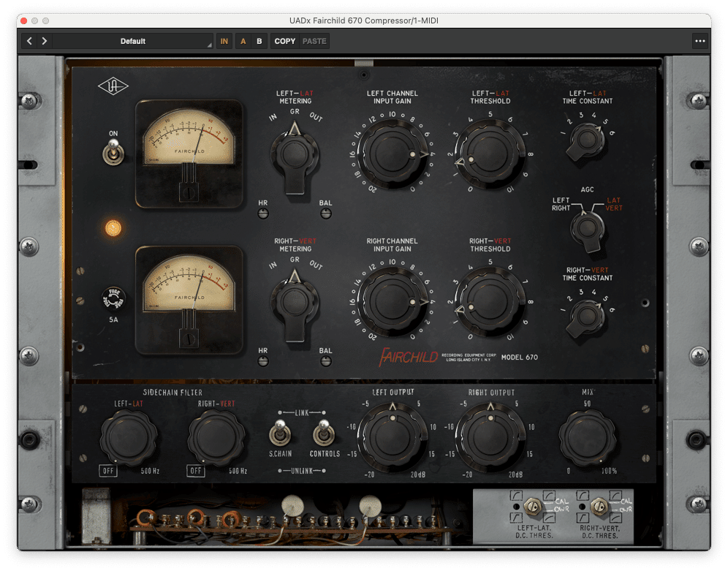The width and height of the screenshot is (728, 571).
Task: Click the MIX knob
Action: (x=588, y=437)
